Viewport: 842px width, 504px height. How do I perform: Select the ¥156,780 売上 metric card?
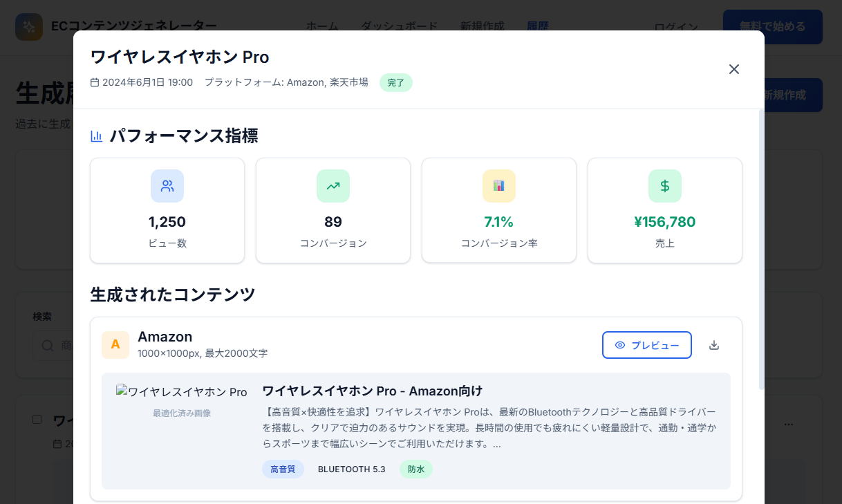click(x=665, y=210)
